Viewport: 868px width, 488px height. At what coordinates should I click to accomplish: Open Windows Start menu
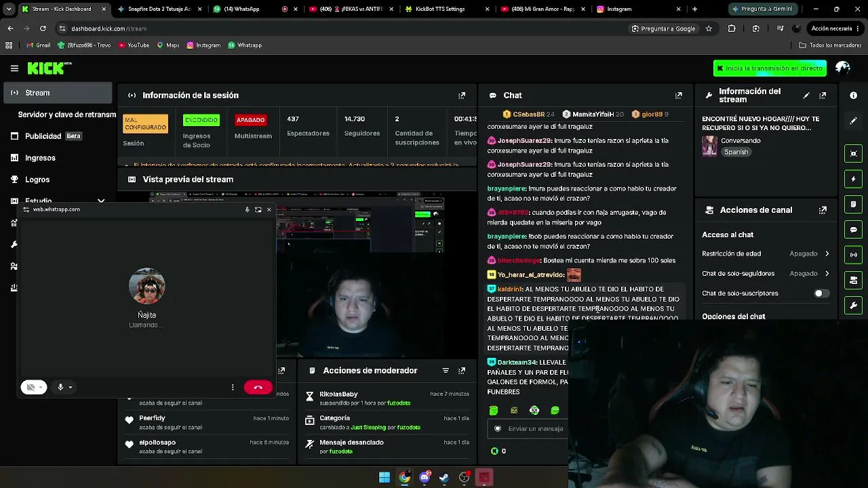(x=384, y=477)
